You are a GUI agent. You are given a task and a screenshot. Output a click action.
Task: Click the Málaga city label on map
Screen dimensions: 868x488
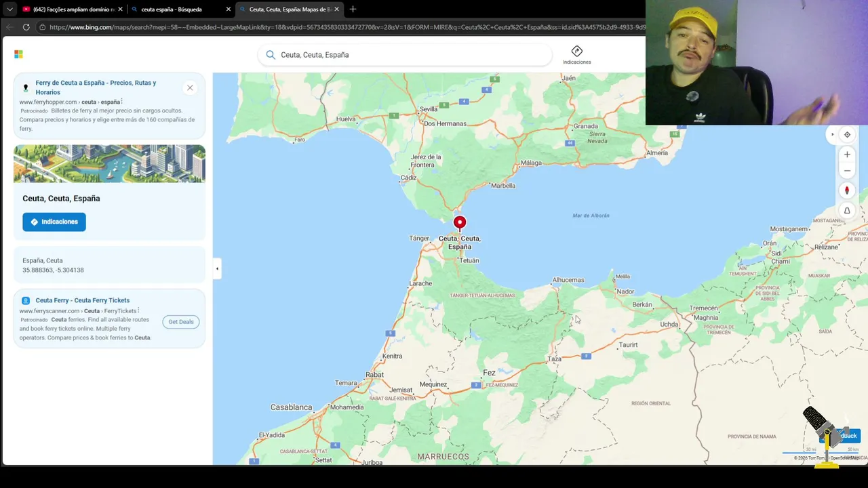point(532,163)
